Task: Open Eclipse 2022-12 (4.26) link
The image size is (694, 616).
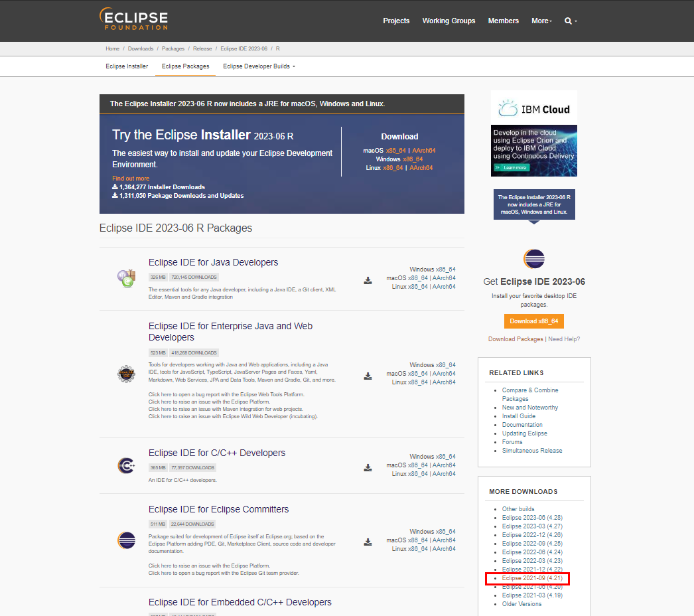Action: tap(532, 535)
